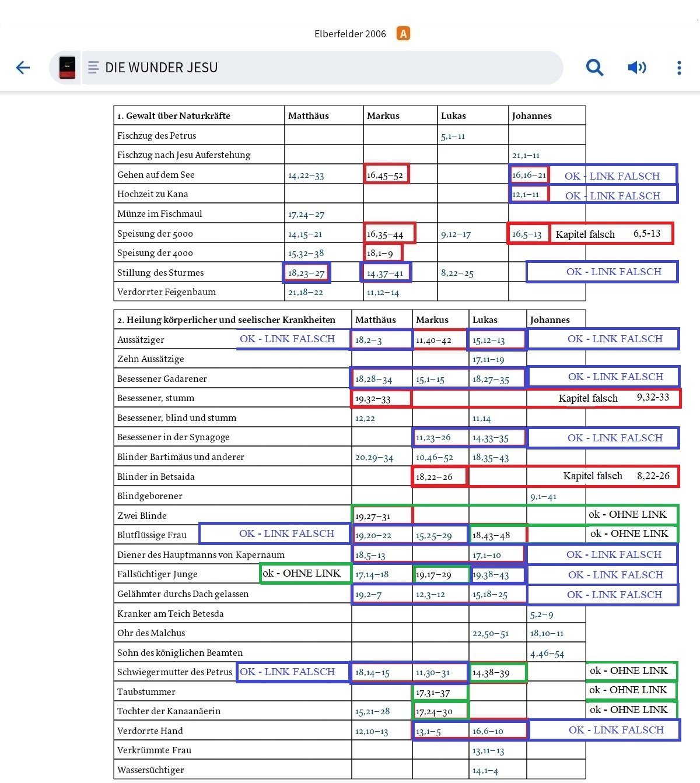Open Matthäus 17,24–27 for Münze im Fischmaul
This screenshot has height=783, width=700.
click(x=306, y=215)
